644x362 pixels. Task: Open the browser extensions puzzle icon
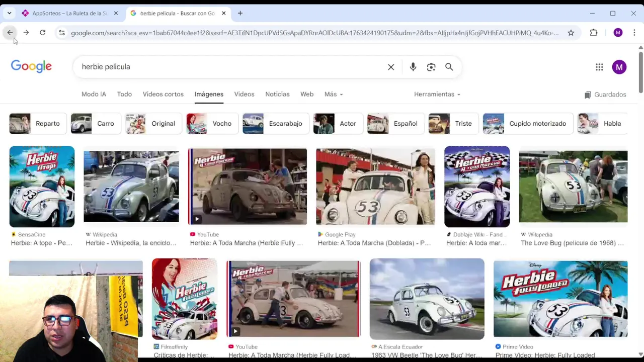pos(594,33)
